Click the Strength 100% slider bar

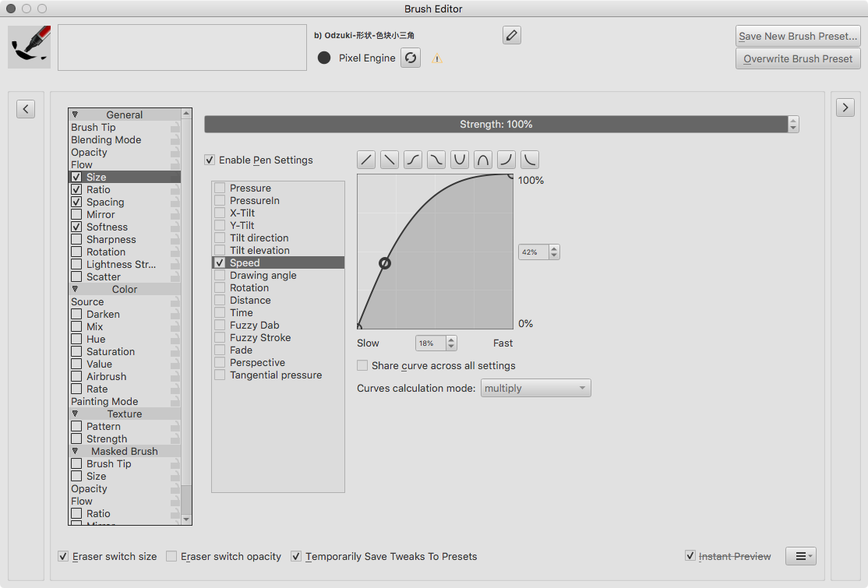(x=496, y=125)
